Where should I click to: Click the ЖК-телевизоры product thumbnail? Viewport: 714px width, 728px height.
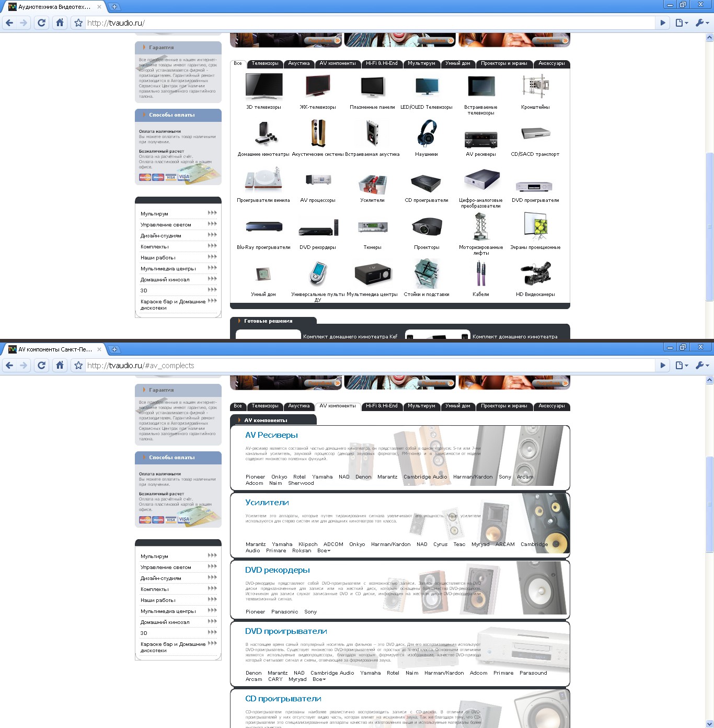coord(318,86)
